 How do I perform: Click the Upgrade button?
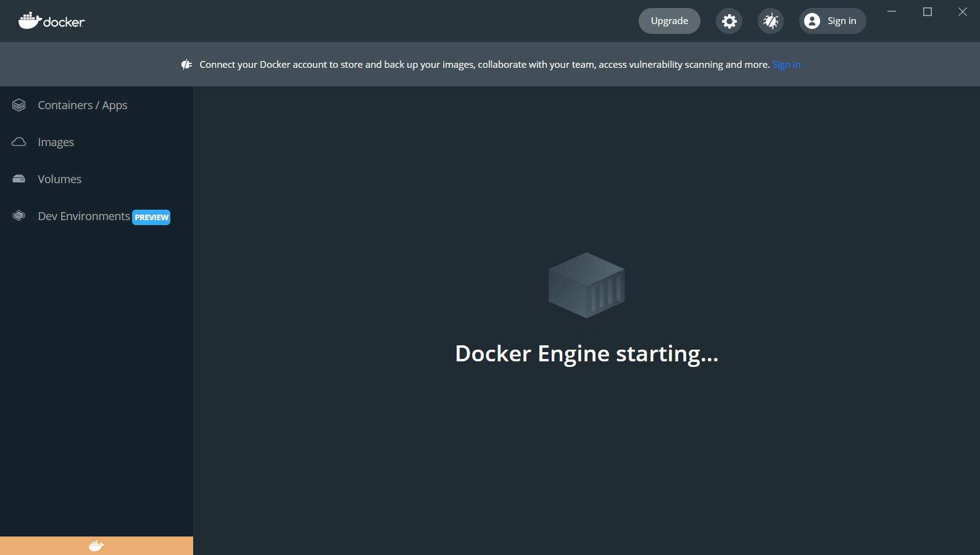[669, 21]
